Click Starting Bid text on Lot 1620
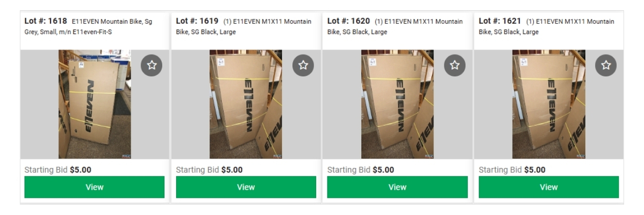Viewport: 644px width, 215px height. [349, 170]
